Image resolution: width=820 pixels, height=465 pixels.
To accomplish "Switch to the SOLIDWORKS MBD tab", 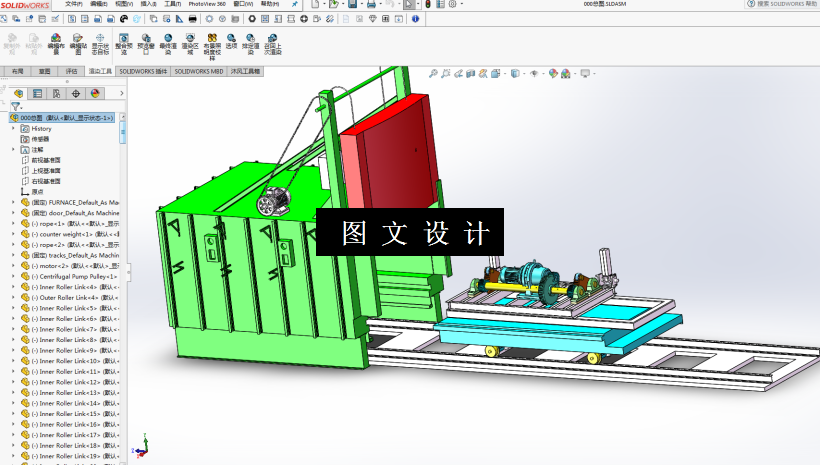I will tap(199, 71).
